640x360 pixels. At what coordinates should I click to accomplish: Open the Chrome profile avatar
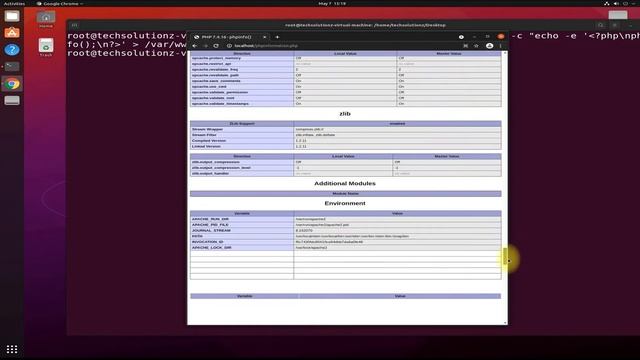pos(489,46)
